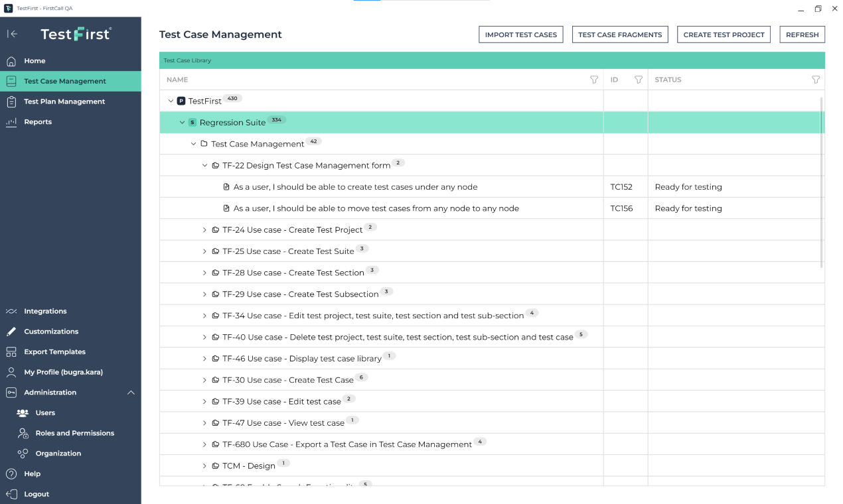Go to Test Plan Management
Image resolution: width=843 pixels, height=504 pixels.
coord(70,101)
